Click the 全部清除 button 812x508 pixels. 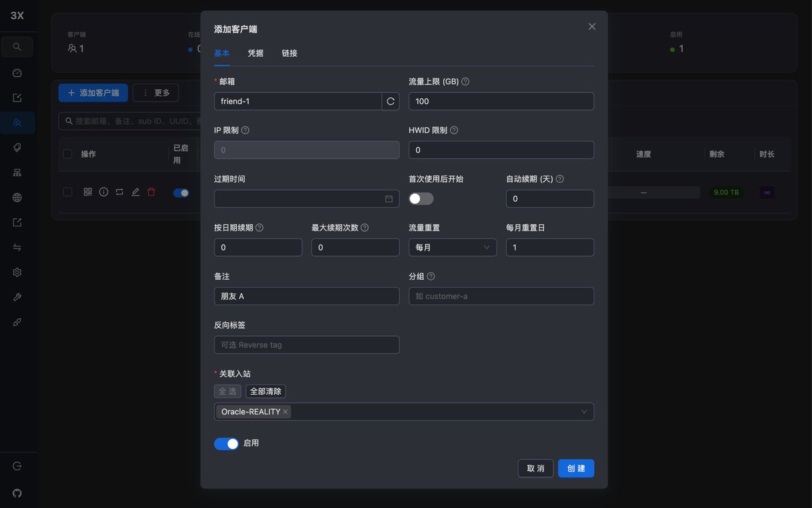[266, 391]
